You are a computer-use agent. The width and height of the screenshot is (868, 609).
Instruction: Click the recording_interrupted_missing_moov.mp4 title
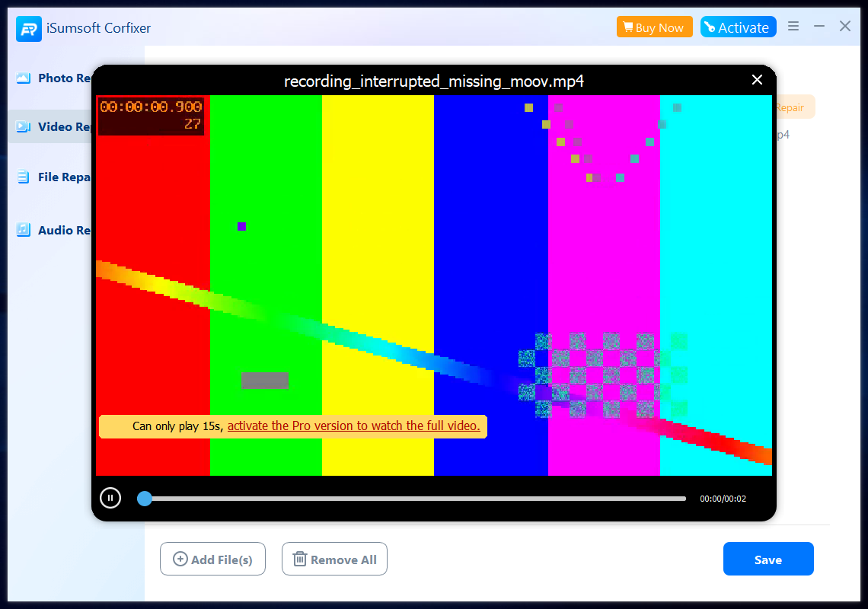point(434,81)
